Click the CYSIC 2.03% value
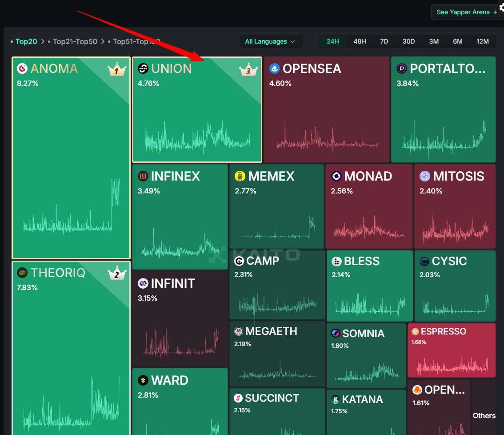This screenshot has width=504, height=435. 429,275
